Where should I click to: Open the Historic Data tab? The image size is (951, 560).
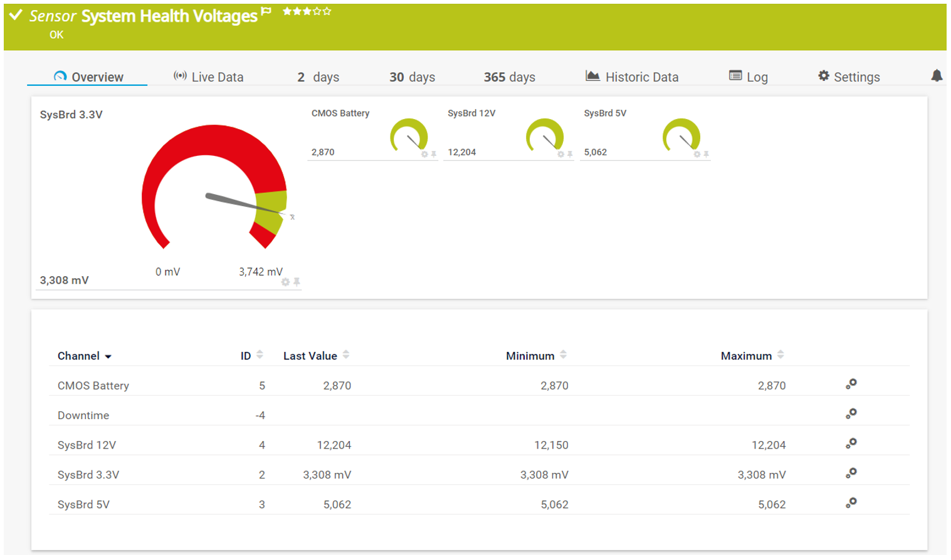[x=632, y=77]
